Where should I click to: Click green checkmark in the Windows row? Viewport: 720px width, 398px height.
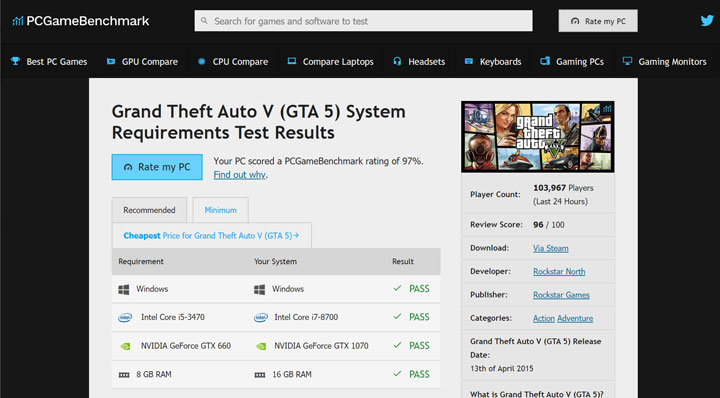point(397,288)
